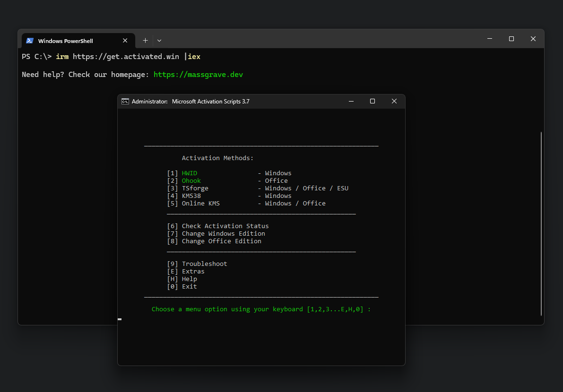Click the Check Activation Status menu entry
Viewport: 563px width, 392px height.
tap(225, 226)
